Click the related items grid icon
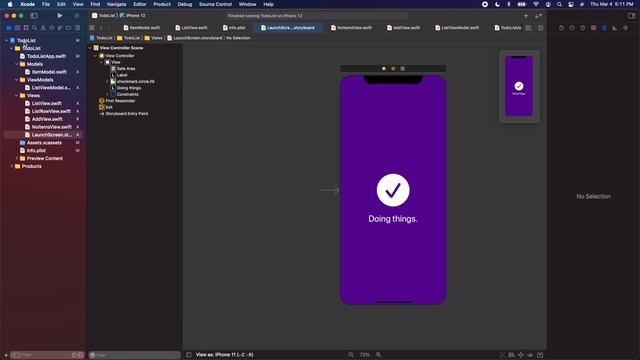This screenshot has width=640, height=360. (x=92, y=28)
